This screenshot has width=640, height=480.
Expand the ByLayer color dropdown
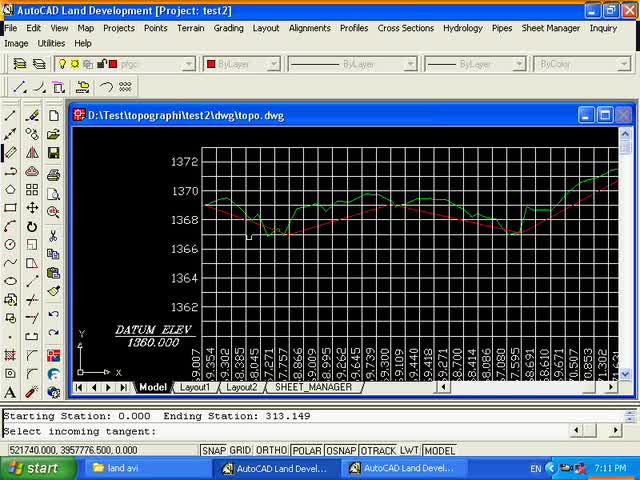275,64
